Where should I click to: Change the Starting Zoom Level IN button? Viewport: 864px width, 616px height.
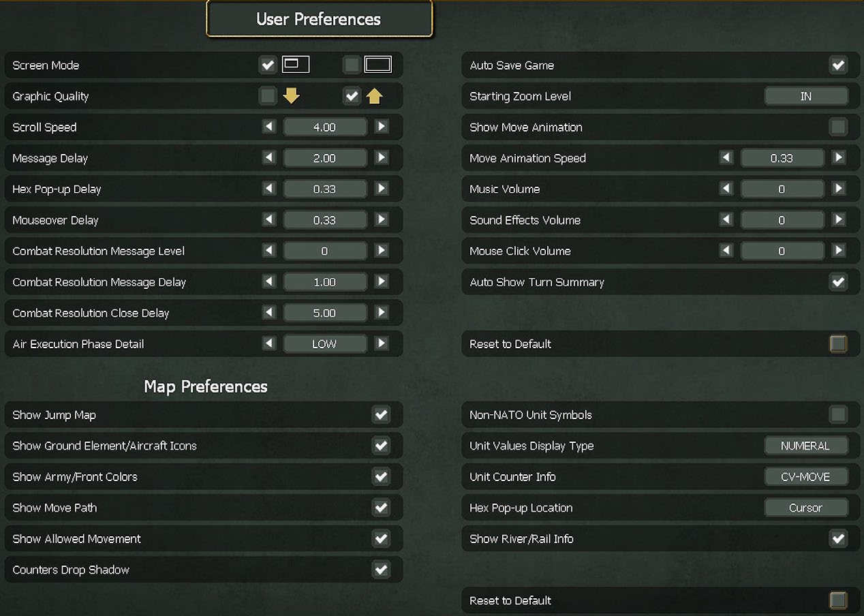(x=806, y=96)
